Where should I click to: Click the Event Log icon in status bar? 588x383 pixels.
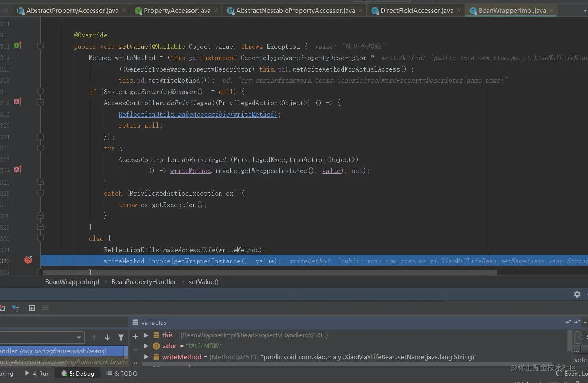559,374
